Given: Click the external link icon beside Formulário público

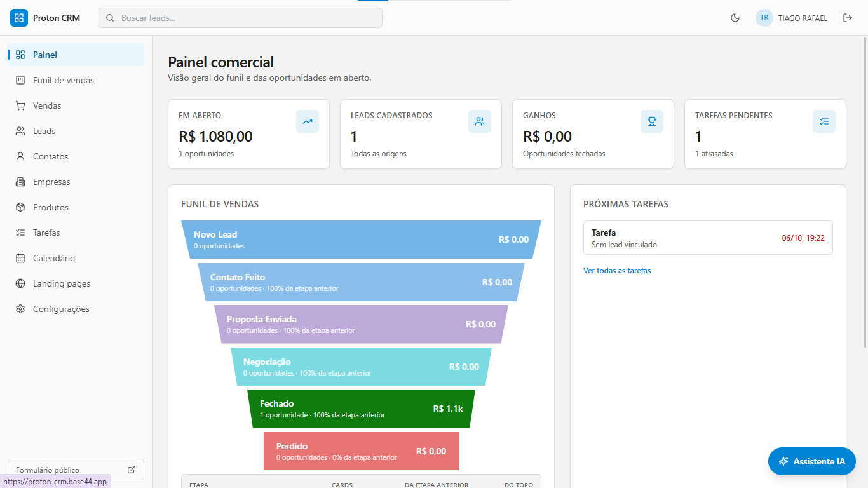Looking at the screenshot, I should (x=132, y=470).
